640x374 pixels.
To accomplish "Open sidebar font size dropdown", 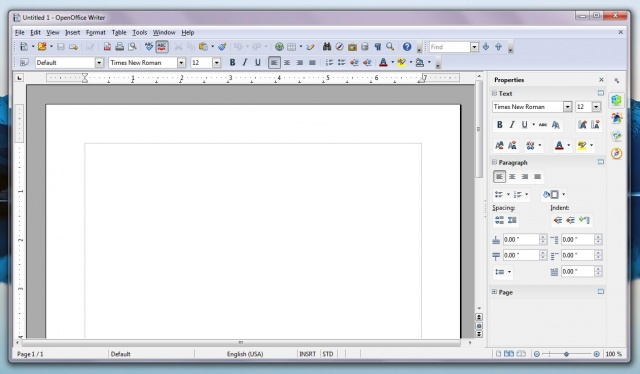I will (596, 107).
